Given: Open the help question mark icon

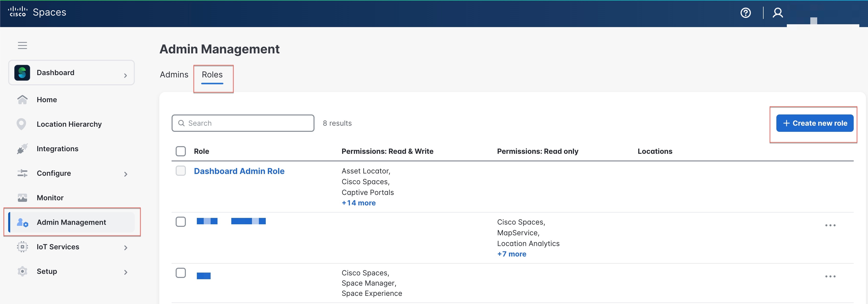Looking at the screenshot, I should point(745,13).
